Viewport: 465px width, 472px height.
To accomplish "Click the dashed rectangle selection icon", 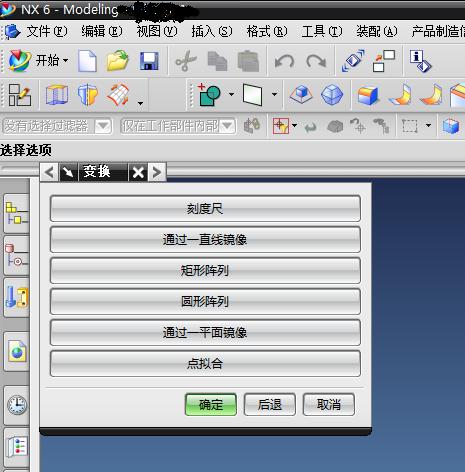I will click(409, 126).
